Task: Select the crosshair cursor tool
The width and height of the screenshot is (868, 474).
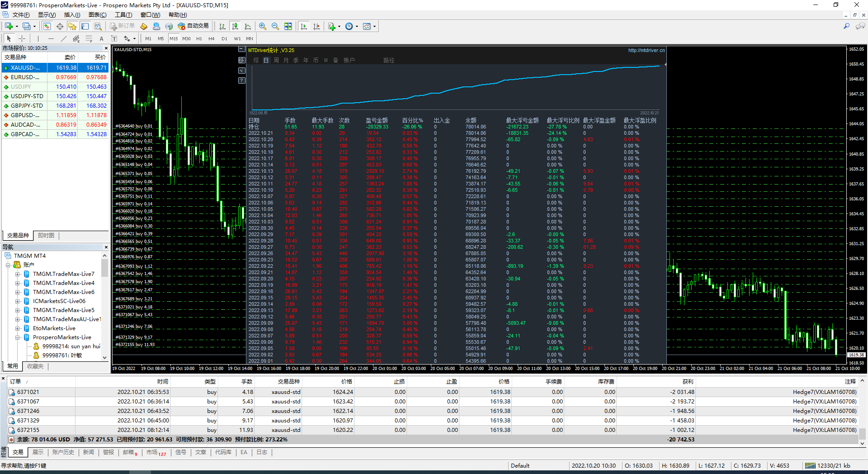Action: pos(22,39)
